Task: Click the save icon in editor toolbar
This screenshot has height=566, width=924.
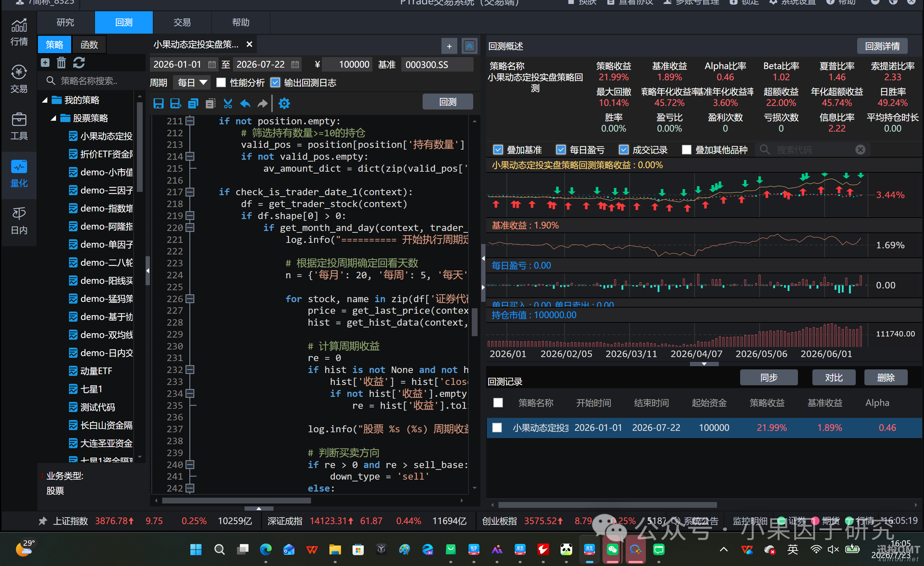Action: (158, 103)
